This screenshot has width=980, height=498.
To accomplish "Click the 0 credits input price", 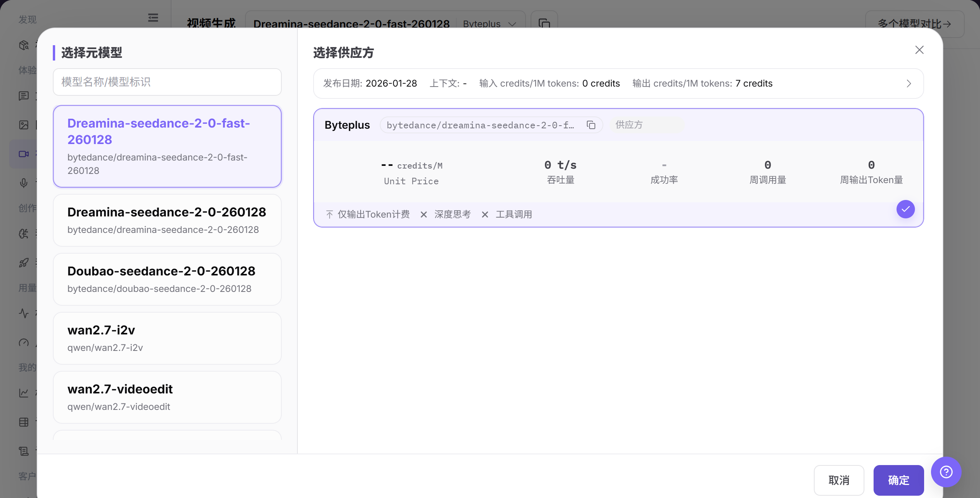I will tap(601, 83).
